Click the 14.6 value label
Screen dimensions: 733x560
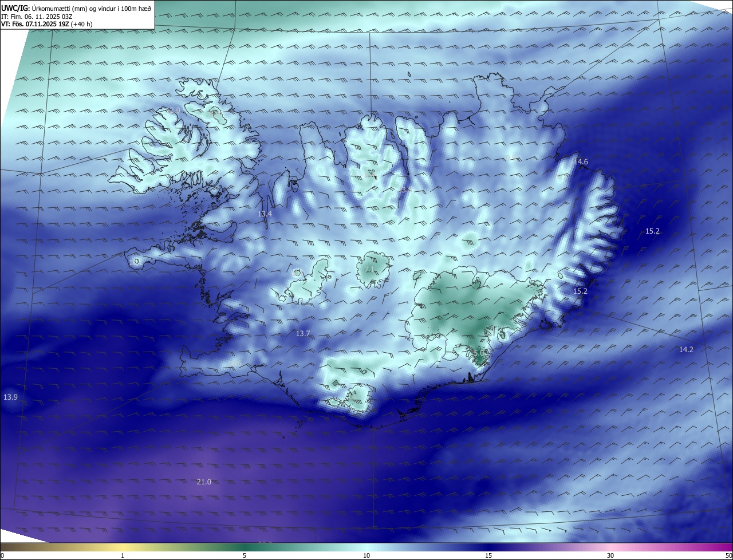click(581, 162)
